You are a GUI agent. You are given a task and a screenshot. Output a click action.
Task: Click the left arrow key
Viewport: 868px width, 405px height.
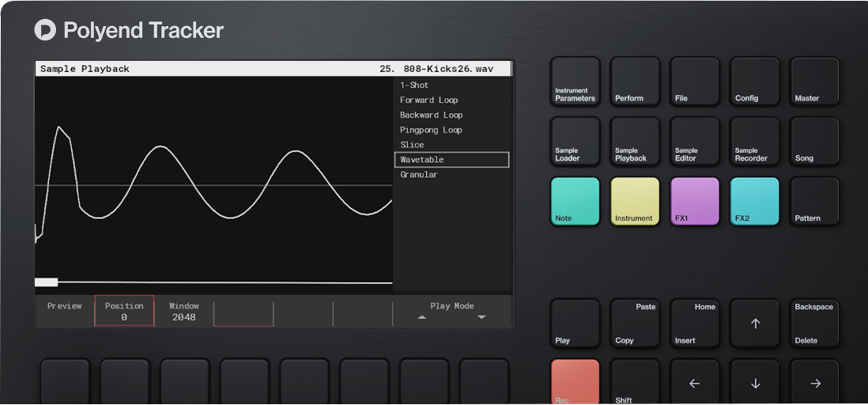click(x=695, y=382)
